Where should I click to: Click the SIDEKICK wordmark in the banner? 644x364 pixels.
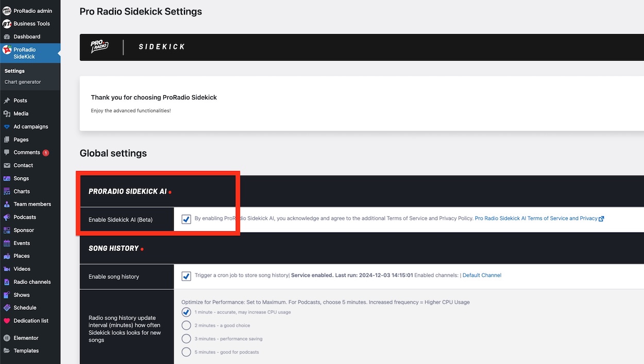(162, 47)
